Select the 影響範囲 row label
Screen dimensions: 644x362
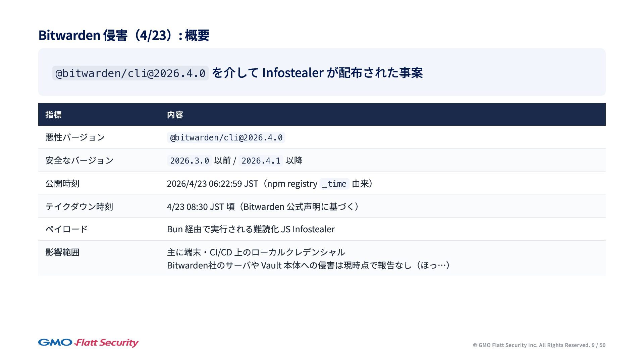pos(62,252)
